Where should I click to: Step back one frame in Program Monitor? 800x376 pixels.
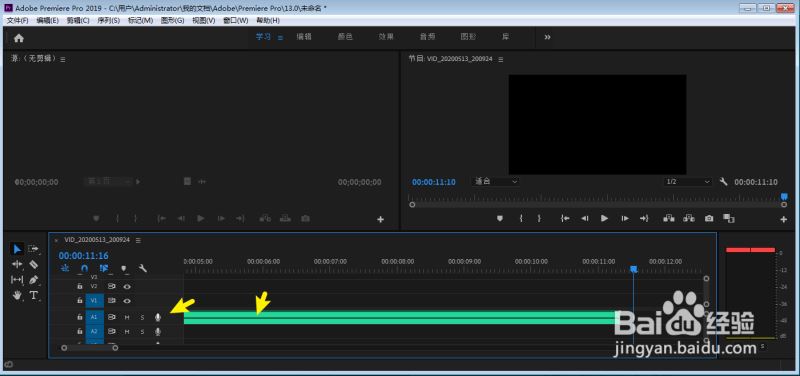tap(585, 218)
